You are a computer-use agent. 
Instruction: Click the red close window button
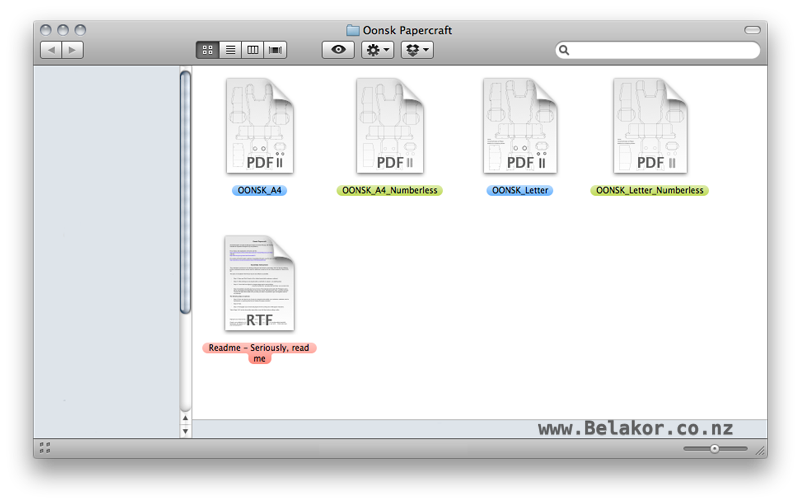pyautogui.click(x=45, y=30)
